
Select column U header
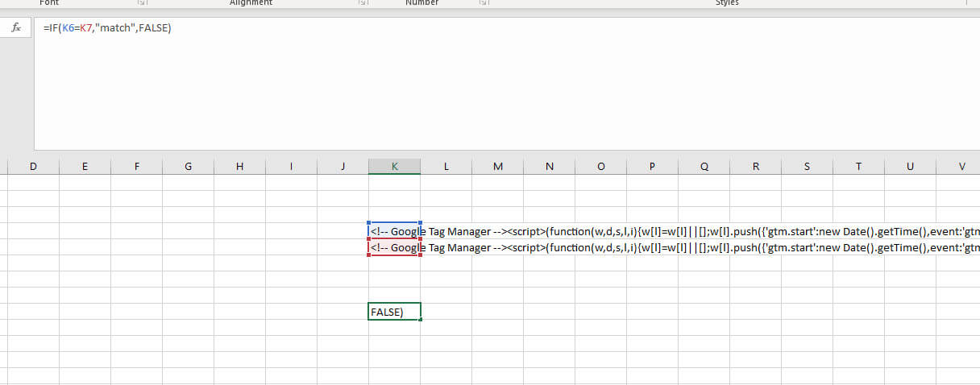click(910, 166)
